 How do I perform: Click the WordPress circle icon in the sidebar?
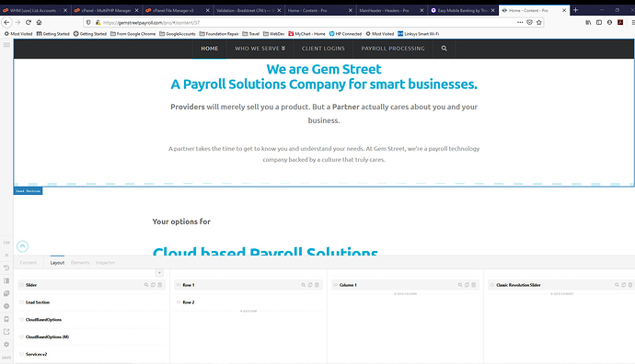[x=6, y=306]
